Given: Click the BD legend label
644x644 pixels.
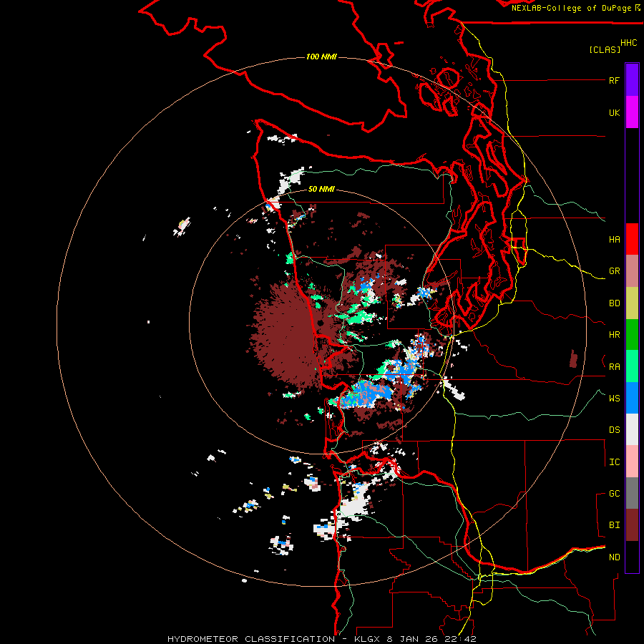Looking at the screenshot, I should (614, 303).
